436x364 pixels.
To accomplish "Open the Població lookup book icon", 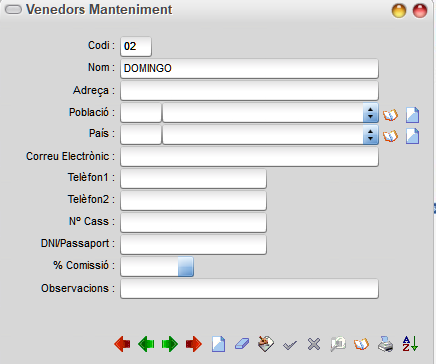I will click(390, 115).
